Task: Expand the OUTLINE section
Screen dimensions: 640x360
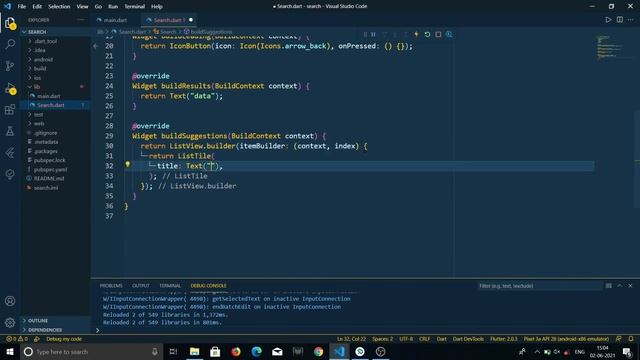Action: (55, 321)
